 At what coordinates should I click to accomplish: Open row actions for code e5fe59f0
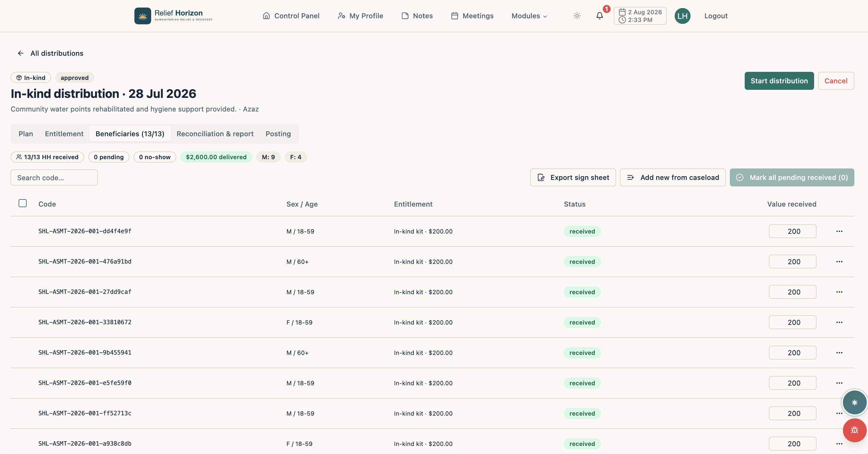[839, 383]
